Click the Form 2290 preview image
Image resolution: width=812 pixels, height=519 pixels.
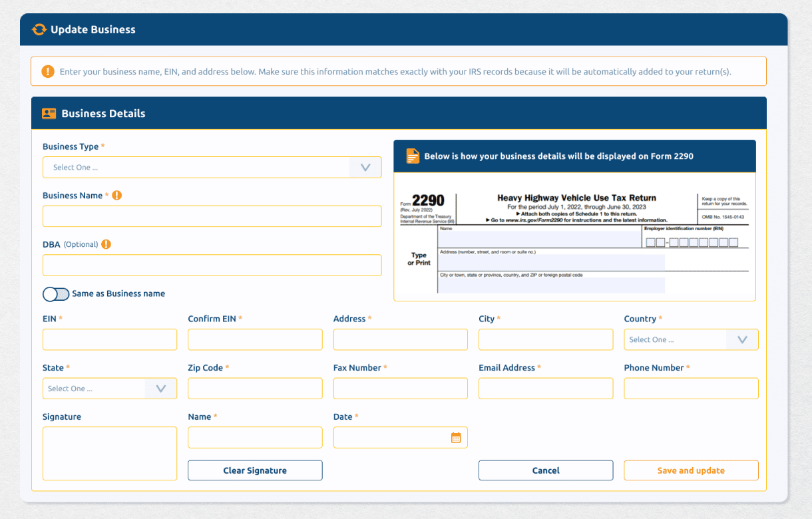(x=574, y=243)
